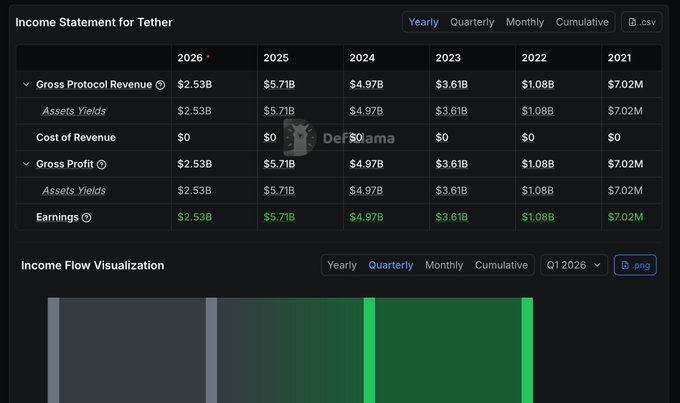This screenshot has width=680, height=403.
Task: Switch Income Flow Visualization to Cumulative
Action: 501,265
